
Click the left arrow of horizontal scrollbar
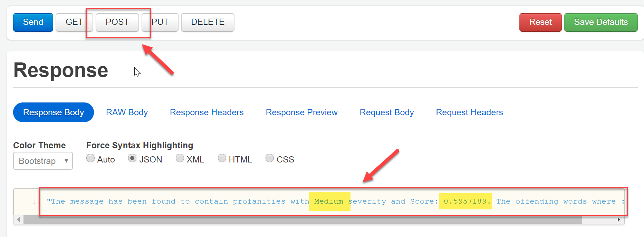click(19, 220)
